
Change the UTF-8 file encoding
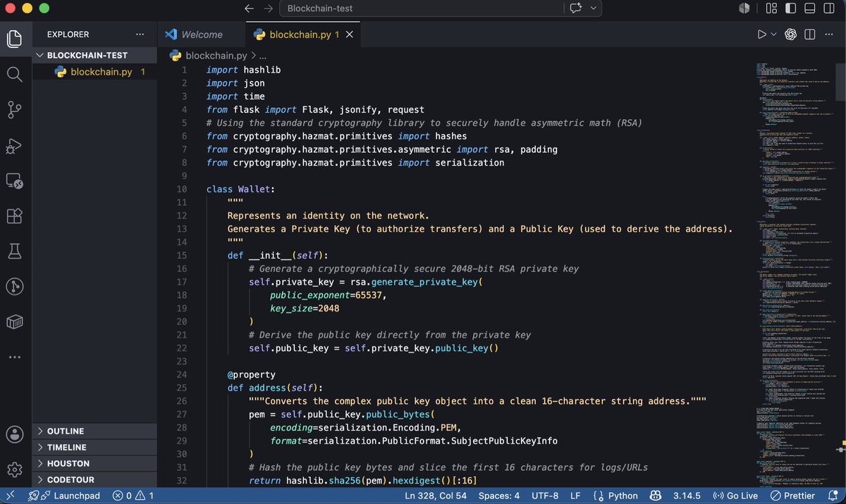click(545, 496)
